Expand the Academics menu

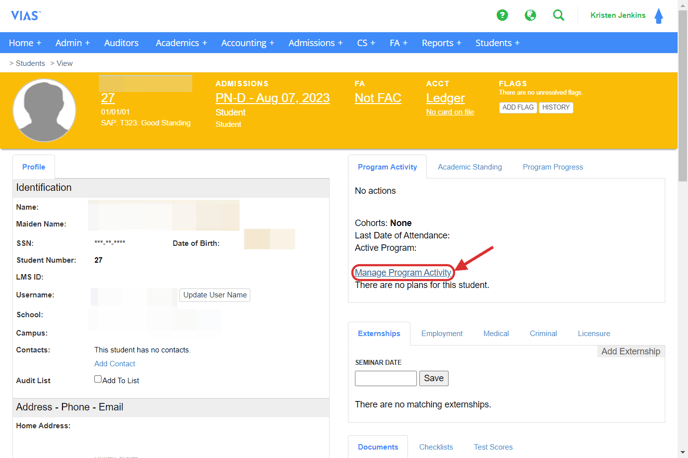coord(181,43)
